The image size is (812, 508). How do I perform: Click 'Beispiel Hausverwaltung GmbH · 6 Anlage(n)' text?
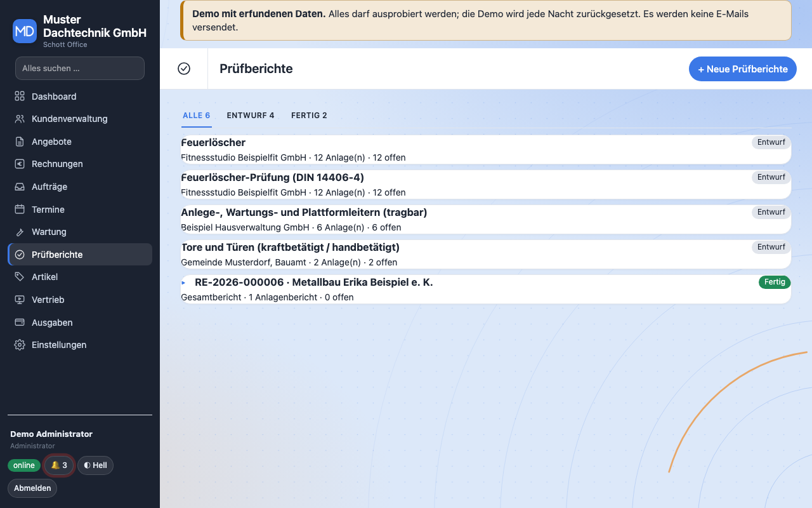click(273, 227)
